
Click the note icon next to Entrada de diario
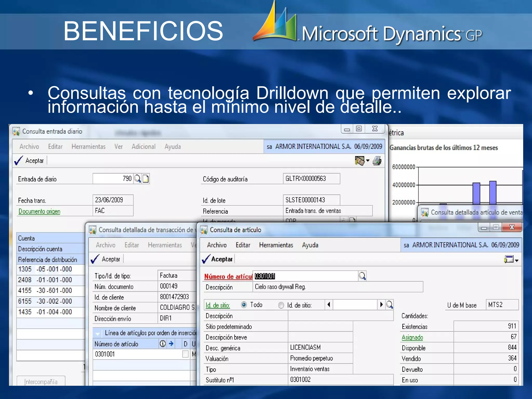coord(146,179)
